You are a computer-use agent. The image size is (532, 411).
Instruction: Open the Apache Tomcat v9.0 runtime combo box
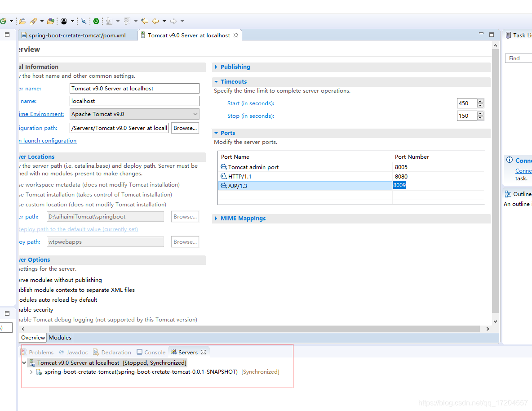[x=134, y=114]
